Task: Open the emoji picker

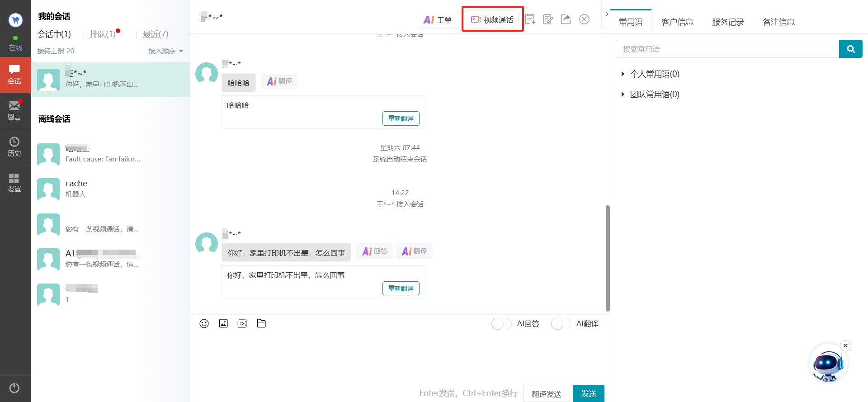Action: click(x=204, y=323)
